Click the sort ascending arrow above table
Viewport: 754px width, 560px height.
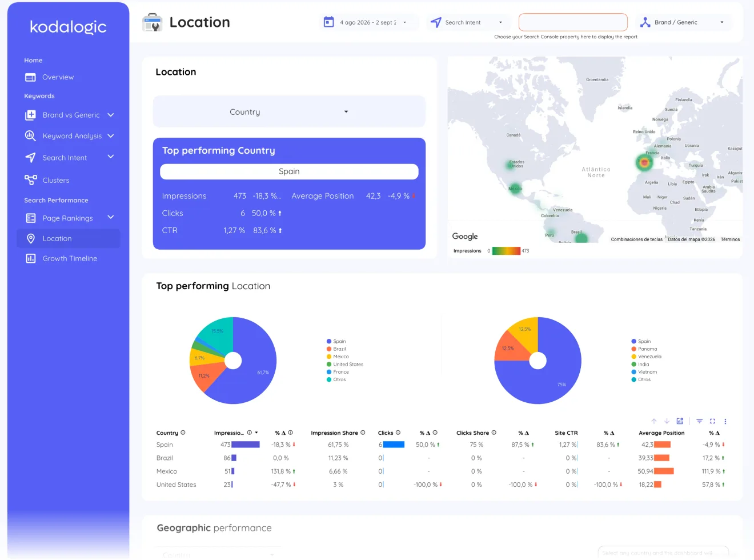coord(654,421)
